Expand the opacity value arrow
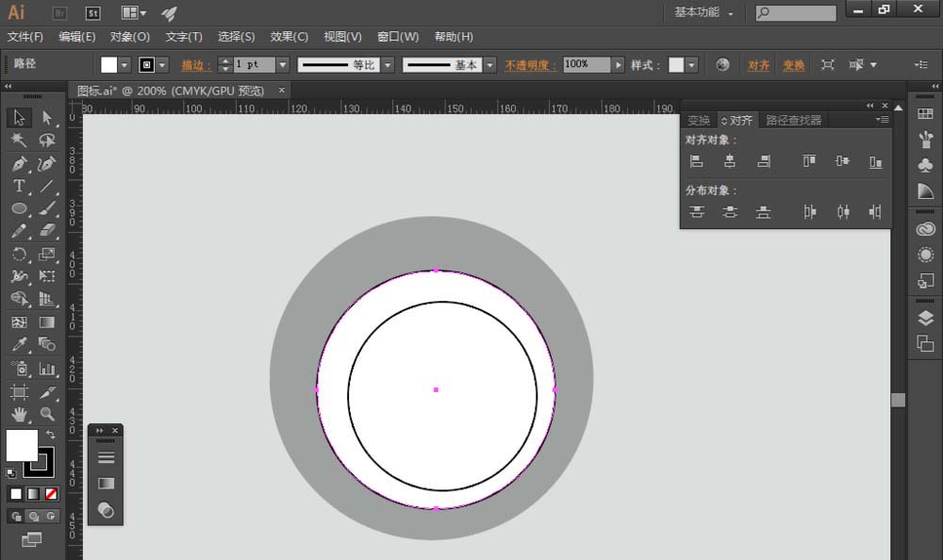This screenshot has height=560, width=943. tap(618, 64)
